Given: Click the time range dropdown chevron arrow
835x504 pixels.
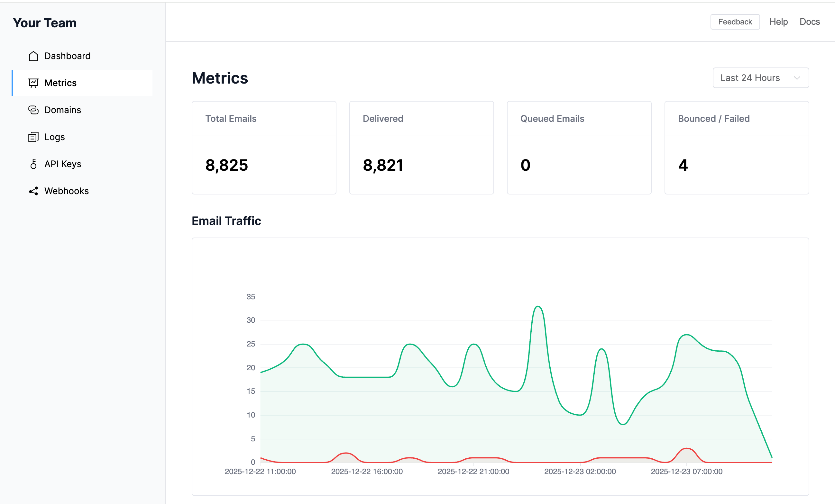Looking at the screenshot, I should 797,78.
